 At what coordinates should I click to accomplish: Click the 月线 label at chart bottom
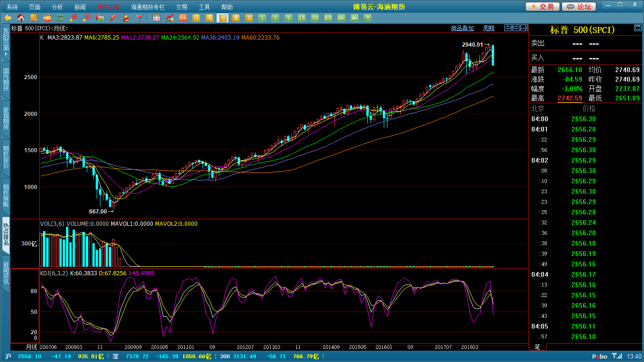pyautogui.click(x=31, y=347)
